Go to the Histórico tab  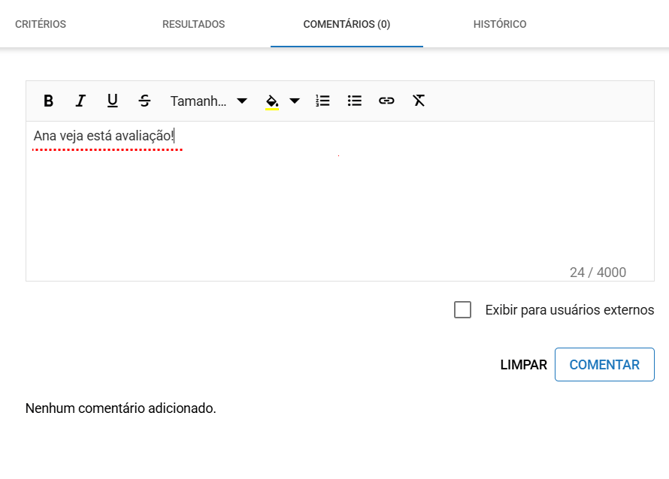coord(499,24)
